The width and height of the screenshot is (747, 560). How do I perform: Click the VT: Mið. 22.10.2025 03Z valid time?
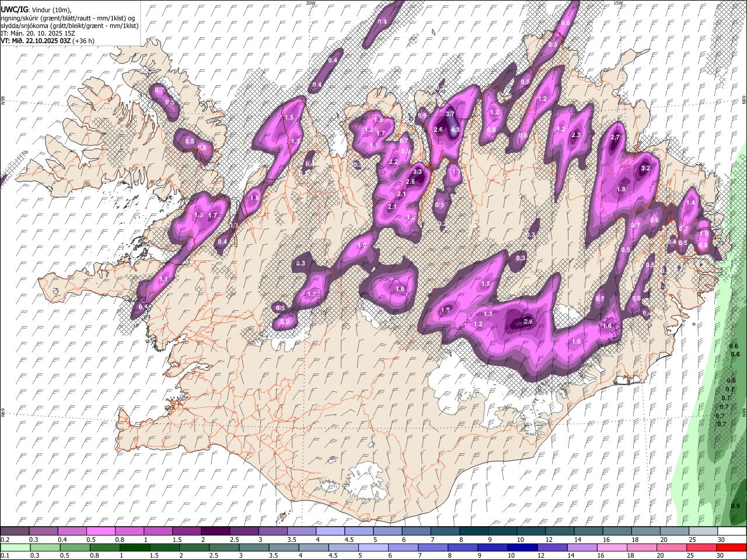pos(36,41)
